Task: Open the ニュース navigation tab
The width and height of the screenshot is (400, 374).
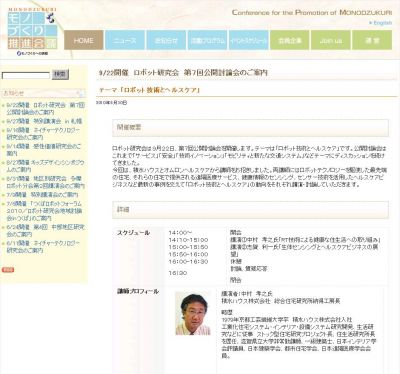Action: (125, 40)
